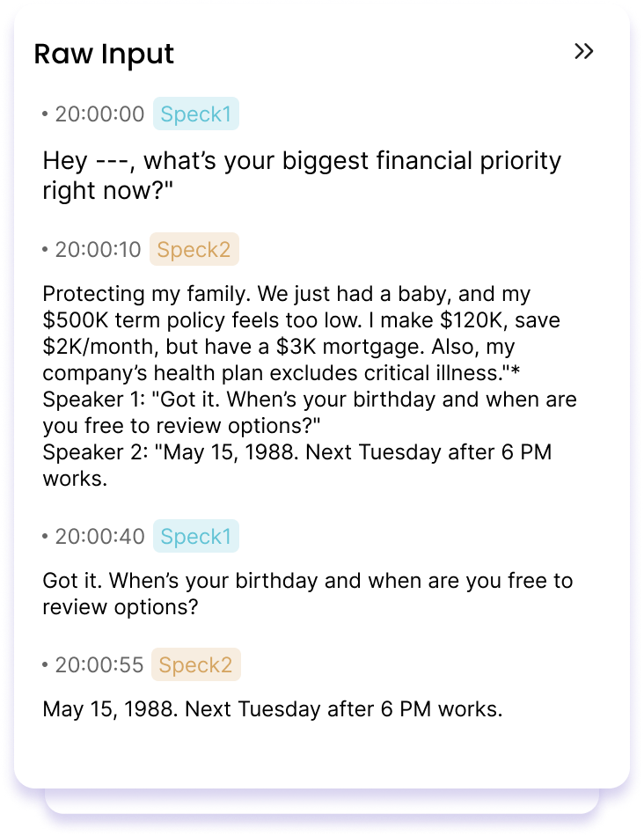Click the 20:00:55 timestamp
The image size is (644, 836).
[99, 665]
